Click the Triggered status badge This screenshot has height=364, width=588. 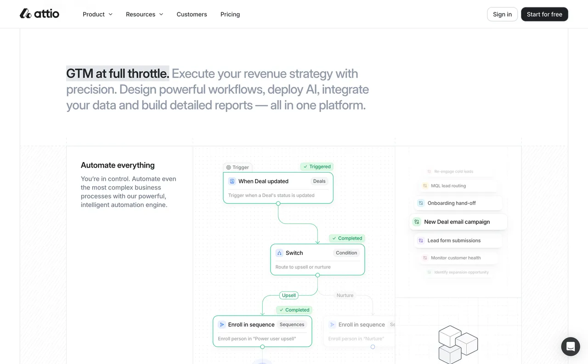click(x=317, y=167)
